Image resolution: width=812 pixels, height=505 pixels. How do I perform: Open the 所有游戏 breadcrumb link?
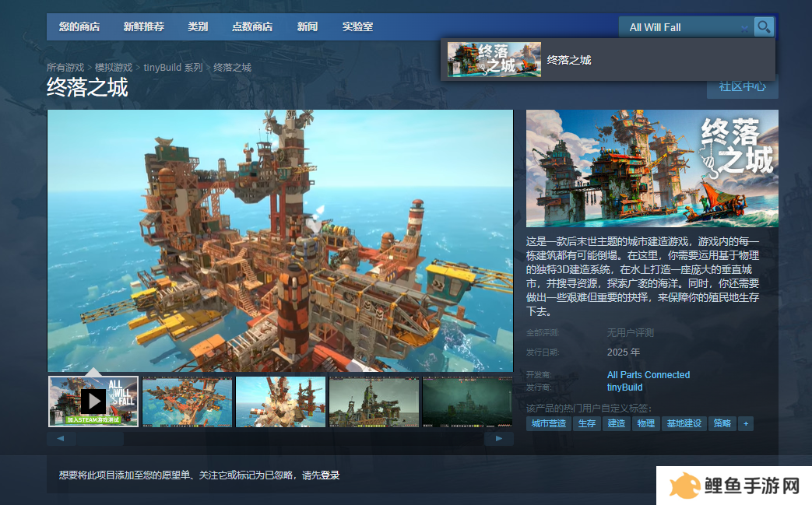point(65,67)
